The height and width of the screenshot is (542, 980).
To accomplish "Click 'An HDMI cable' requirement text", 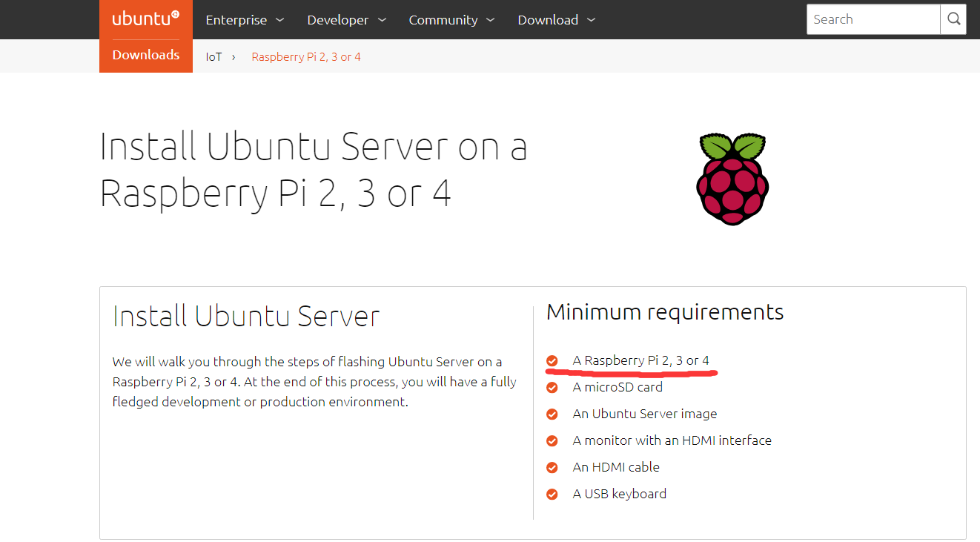I will click(x=616, y=467).
